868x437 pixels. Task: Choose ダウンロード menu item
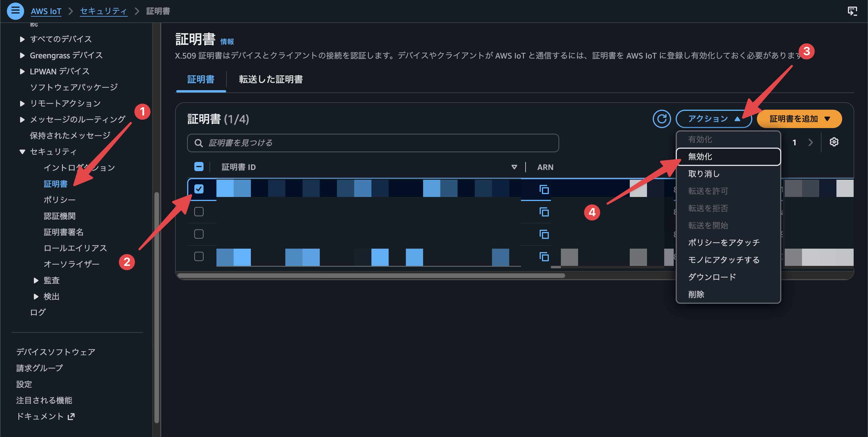click(x=728, y=277)
